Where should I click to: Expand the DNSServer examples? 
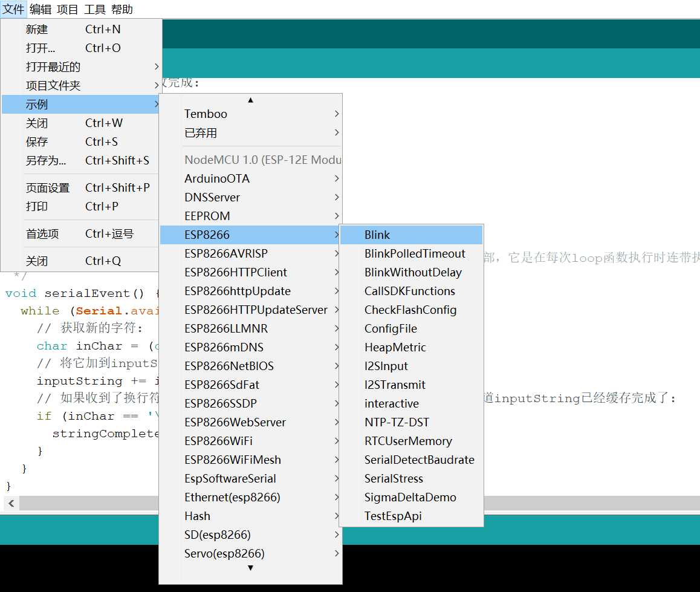point(250,197)
